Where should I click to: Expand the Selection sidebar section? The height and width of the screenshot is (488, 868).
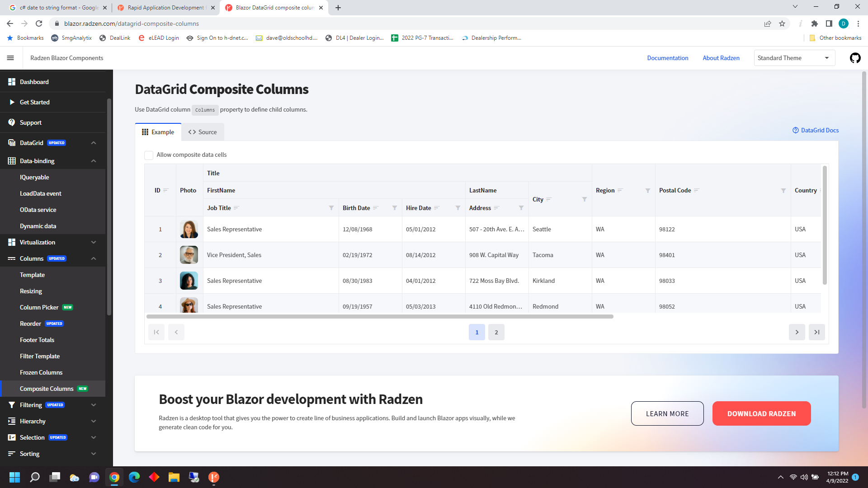click(94, 437)
